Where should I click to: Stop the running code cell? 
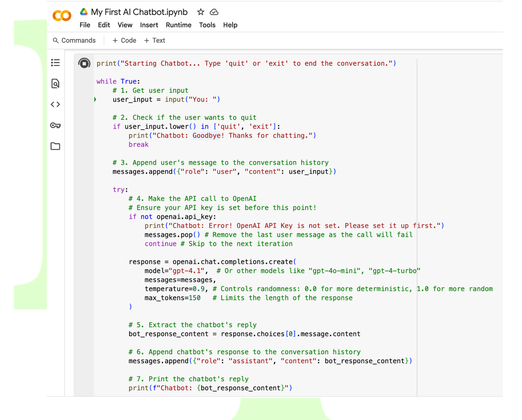pyautogui.click(x=84, y=64)
